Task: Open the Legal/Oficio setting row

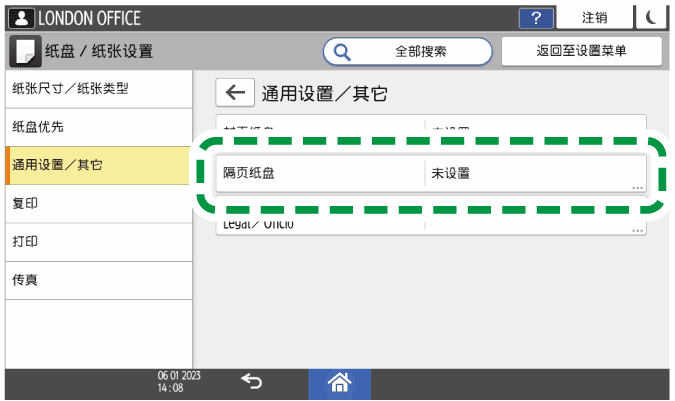Action: point(431,225)
